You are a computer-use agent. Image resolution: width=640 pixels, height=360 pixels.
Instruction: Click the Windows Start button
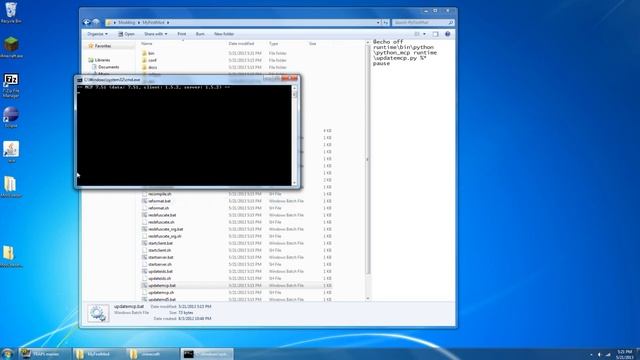[x=7, y=353]
